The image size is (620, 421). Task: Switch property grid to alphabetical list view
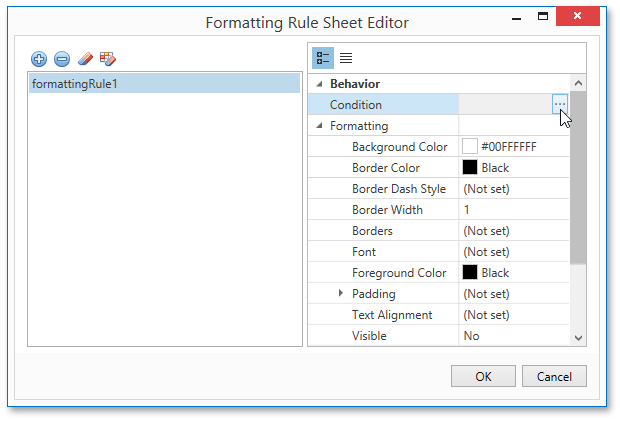[x=346, y=58]
